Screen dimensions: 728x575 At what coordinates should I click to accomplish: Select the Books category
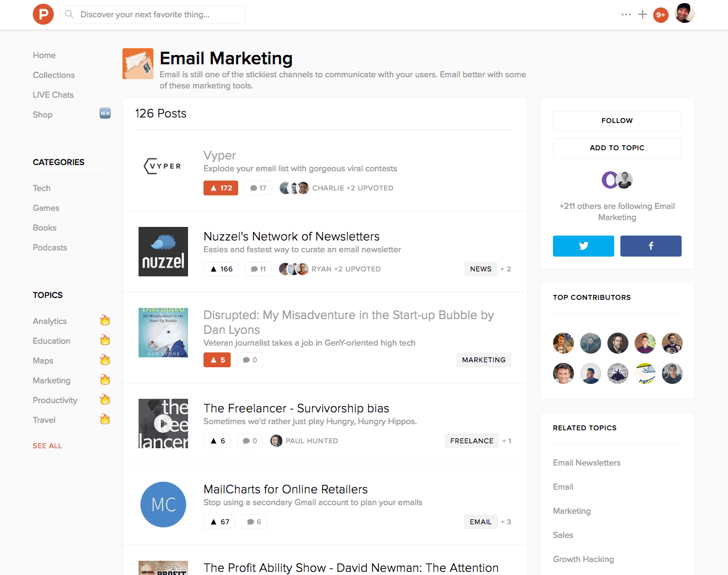45,228
